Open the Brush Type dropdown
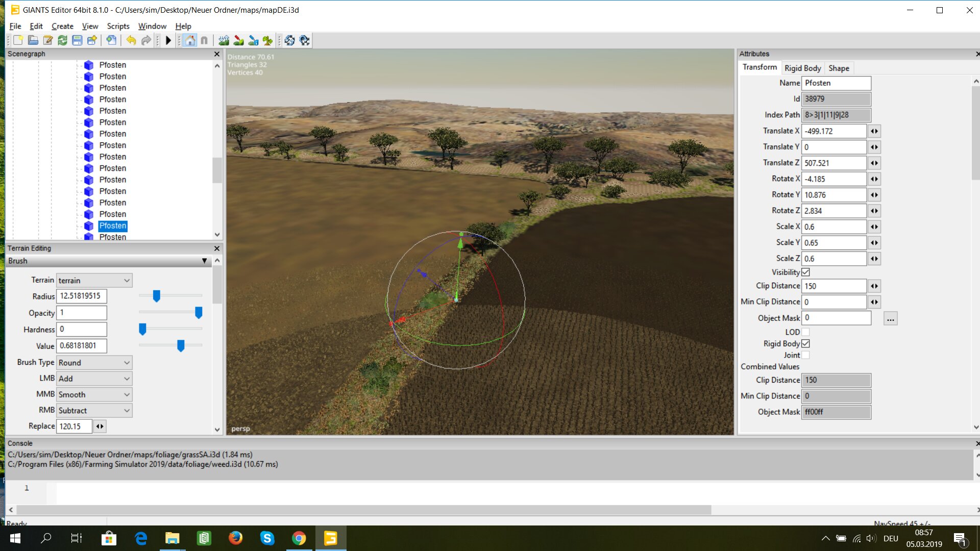Viewport: 980px width, 551px height. (94, 363)
